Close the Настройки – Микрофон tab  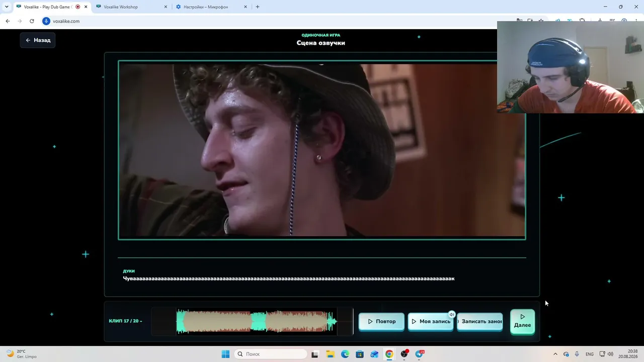coord(246,7)
